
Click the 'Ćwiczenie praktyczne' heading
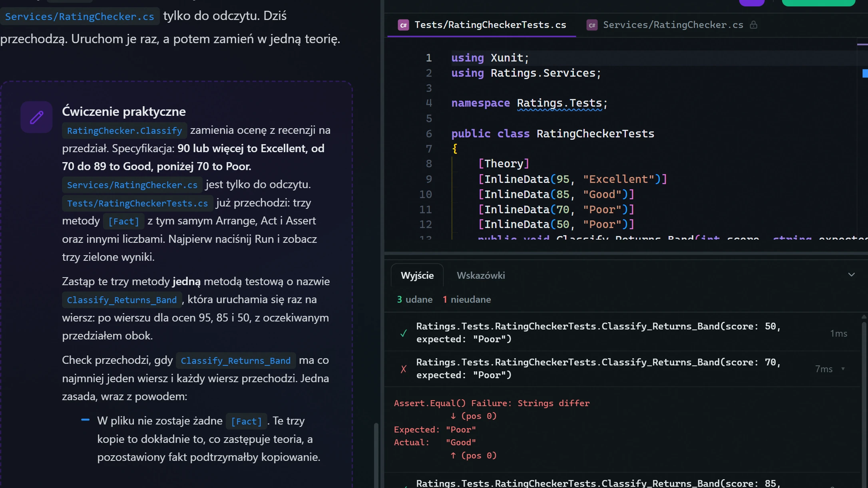coord(124,111)
